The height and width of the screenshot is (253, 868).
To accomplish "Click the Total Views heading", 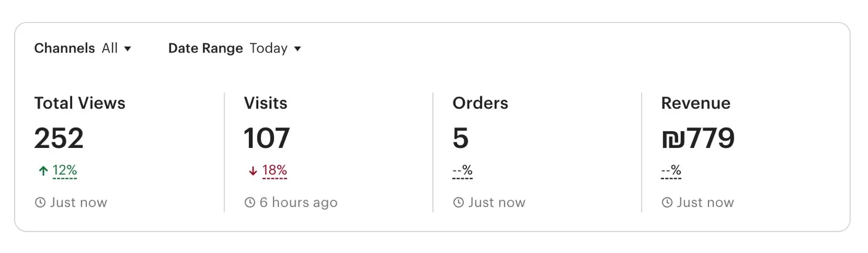I will [x=80, y=103].
